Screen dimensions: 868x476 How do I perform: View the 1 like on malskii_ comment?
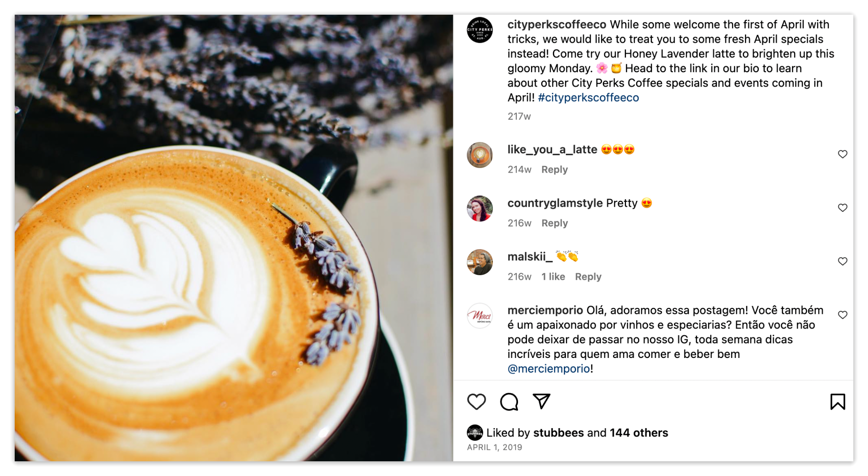tap(553, 276)
